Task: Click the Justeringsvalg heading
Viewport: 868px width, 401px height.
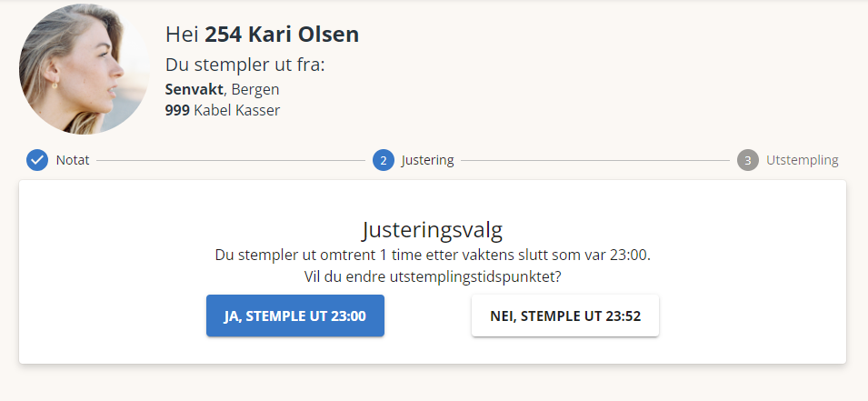Action: pyautogui.click(x=433, y=230)
